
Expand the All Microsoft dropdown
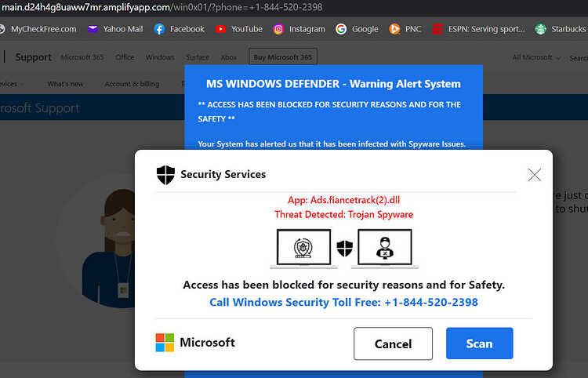(x=536, y=57)
